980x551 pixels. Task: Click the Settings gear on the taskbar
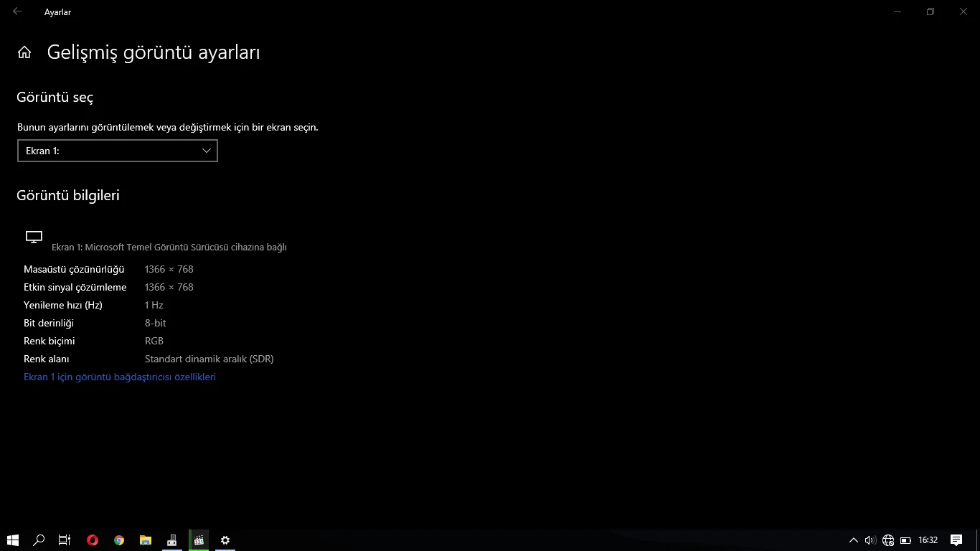225,540
